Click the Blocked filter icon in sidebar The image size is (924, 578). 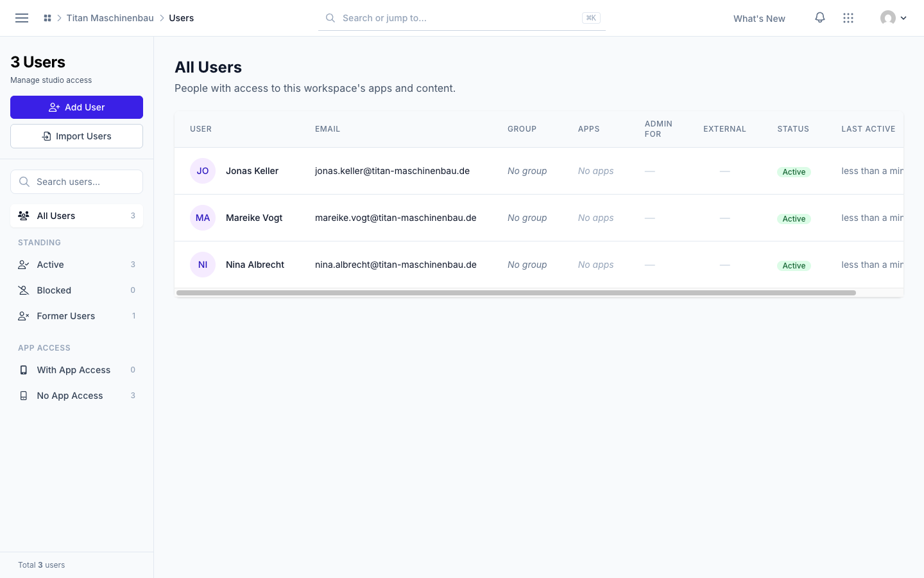(24, 290)
